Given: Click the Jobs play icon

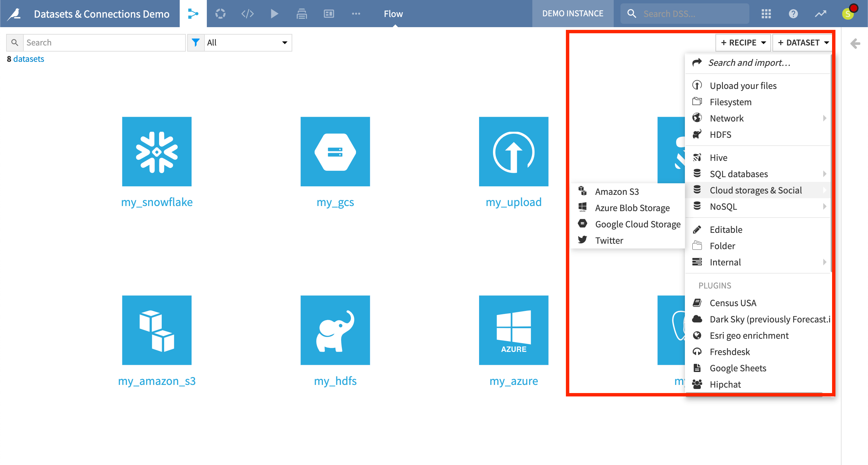Looking at the screenshot, I should pos(274,14).
